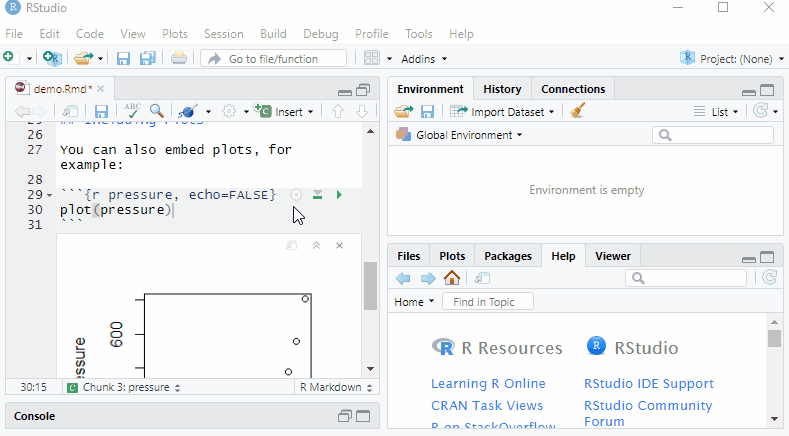Image resolution: width=789 pixels, height=436 pixels.
Task: Go to Help home icon
Action: coord(452,278)
